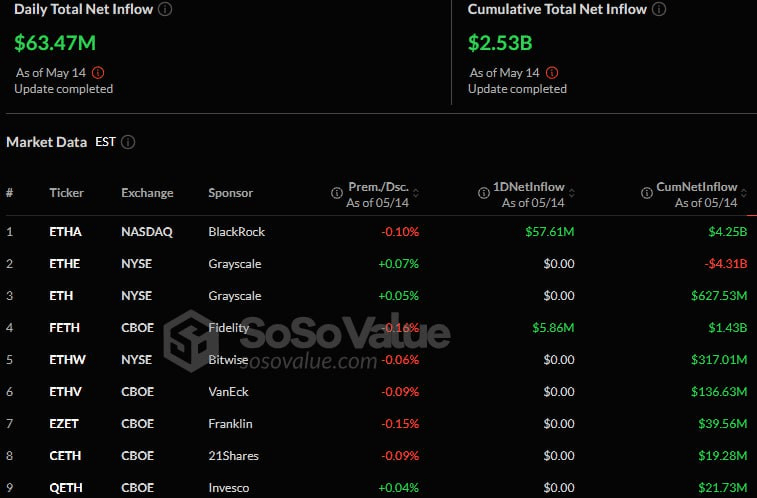The width and height of the screenshot is (757, 498).
Task: Click BlackRock sponsor cell
Action: point(237,232)
